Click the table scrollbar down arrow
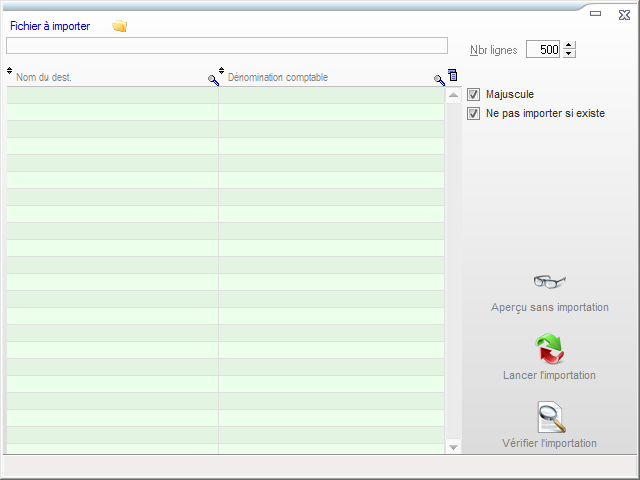This screenshot has height=480, width=640. pyautogui.click(x=453, y=447)
